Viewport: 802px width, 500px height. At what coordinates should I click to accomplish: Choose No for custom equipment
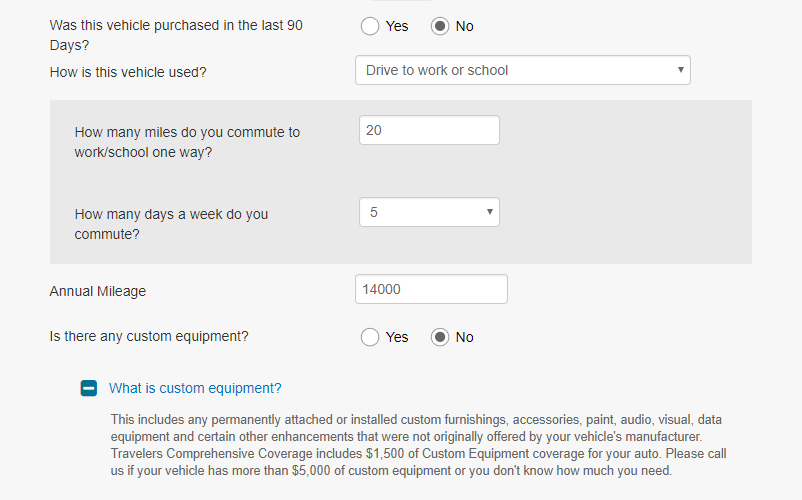click(x=440, y=337)
